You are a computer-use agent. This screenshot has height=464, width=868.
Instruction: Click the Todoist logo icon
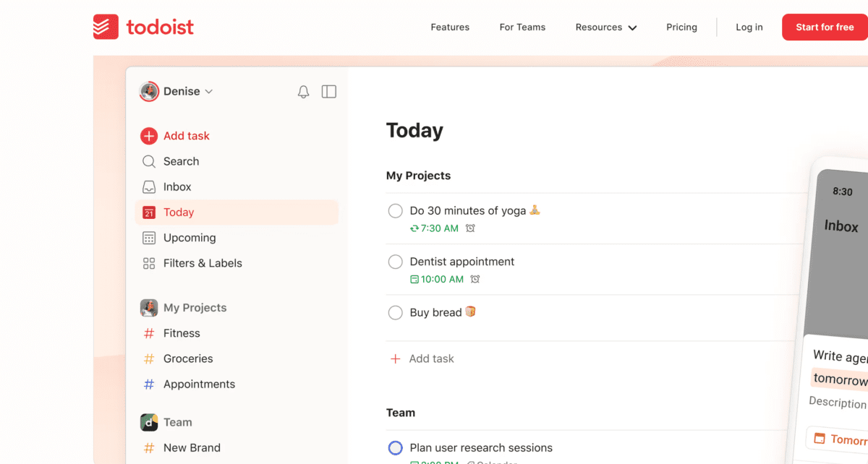point(106,27)
